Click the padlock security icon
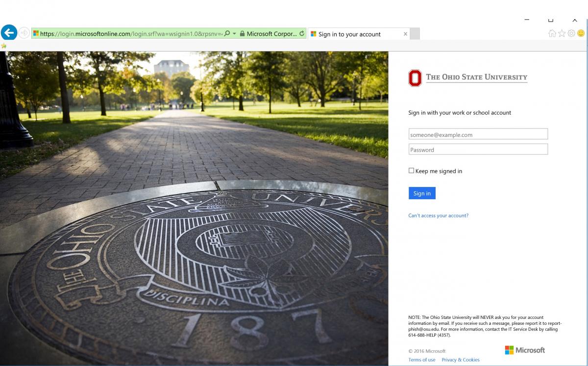 click(242, 34)
